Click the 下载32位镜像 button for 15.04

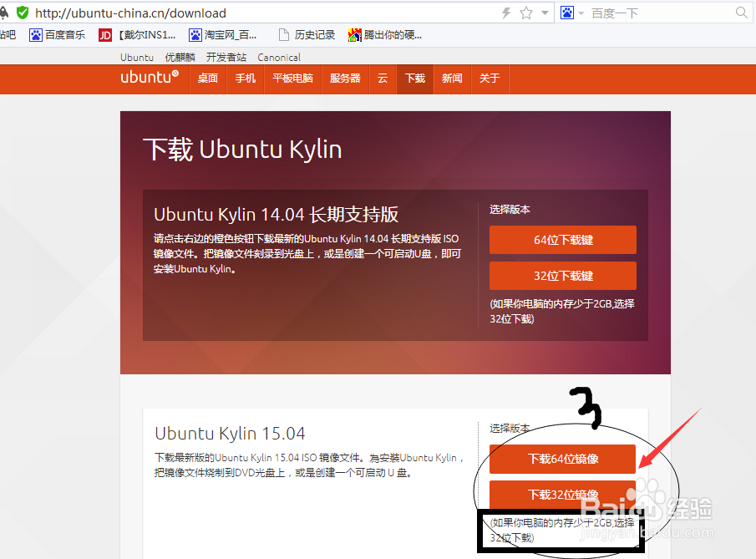pyautogui.click(x=563, y=495)
